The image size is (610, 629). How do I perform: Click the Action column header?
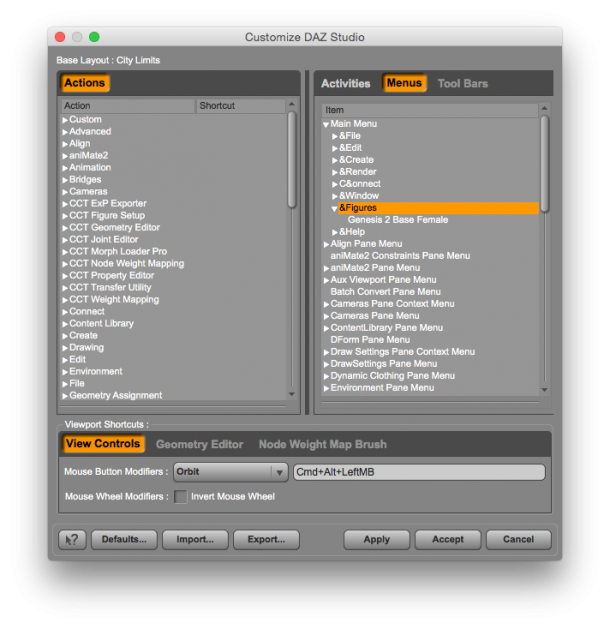click(128, 106)
